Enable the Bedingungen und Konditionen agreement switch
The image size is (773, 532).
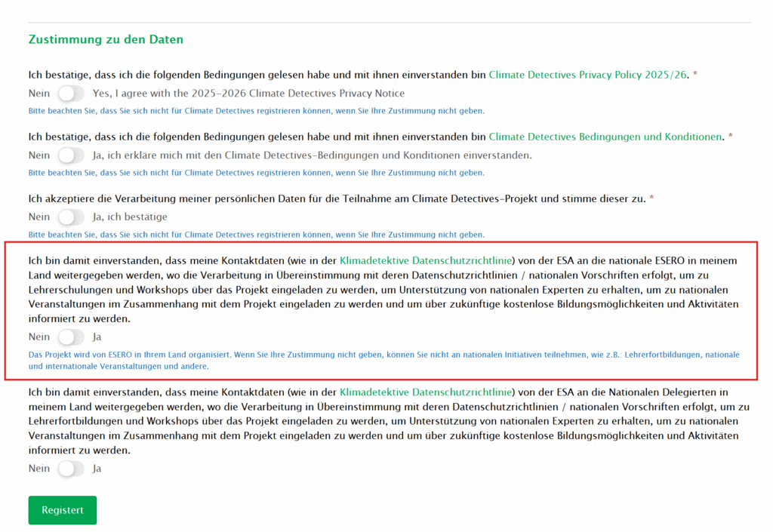[x=70, y=155]
